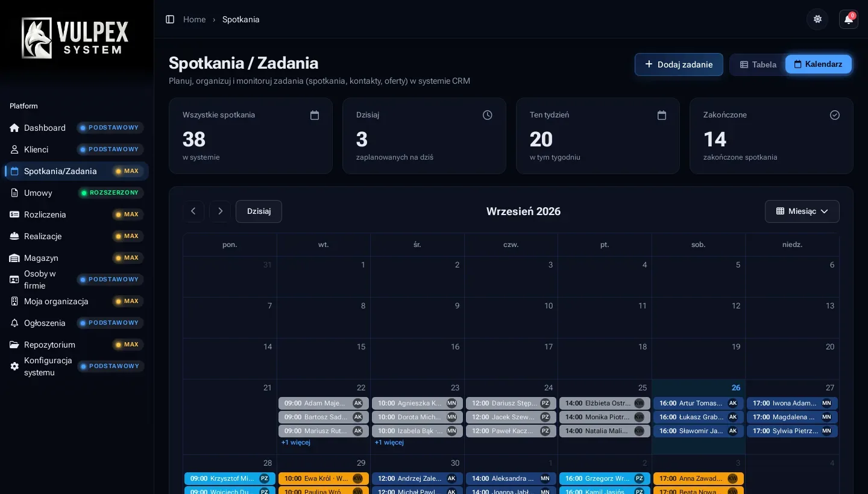Expand +1 więcej under Wednesday the 23rd

(x=389, y=442)
